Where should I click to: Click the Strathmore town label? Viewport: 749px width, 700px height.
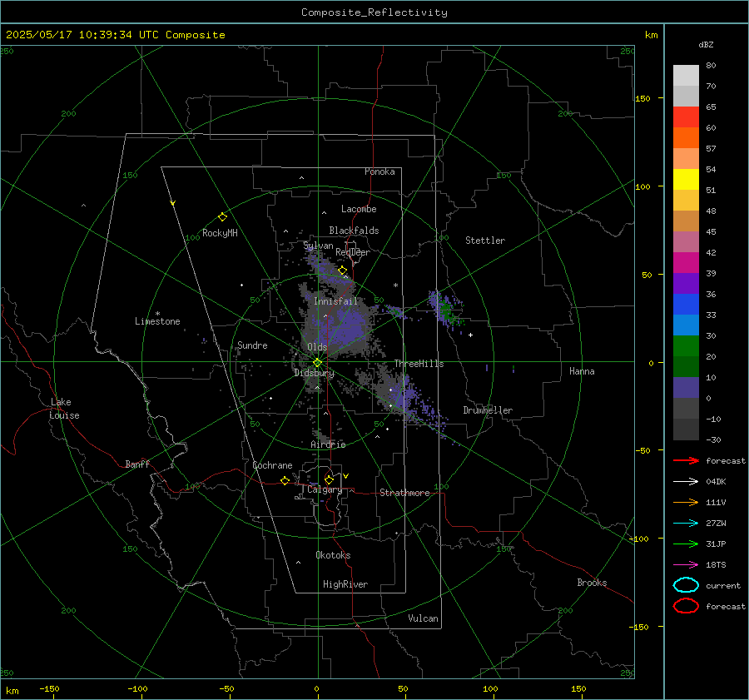(404, 493)
